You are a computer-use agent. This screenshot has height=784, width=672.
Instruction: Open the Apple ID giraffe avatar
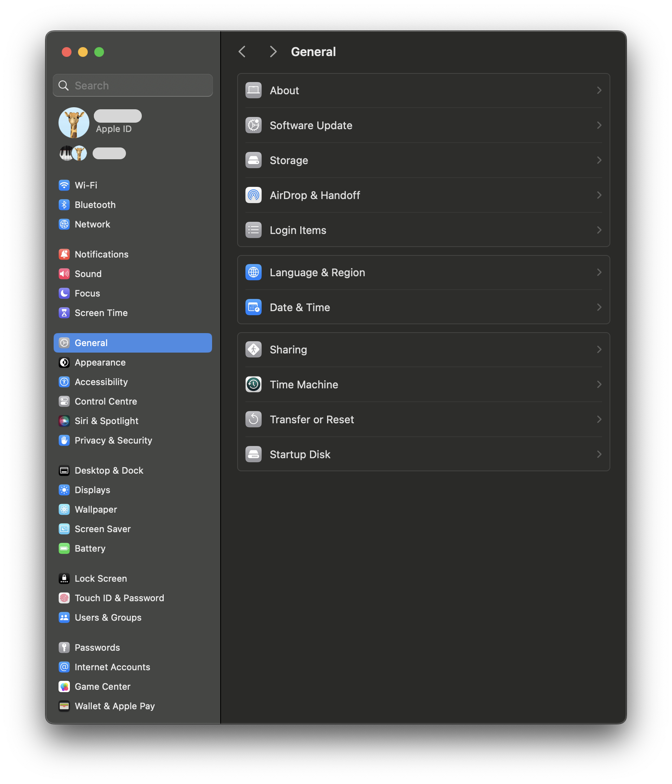click(x=74, y=123)
